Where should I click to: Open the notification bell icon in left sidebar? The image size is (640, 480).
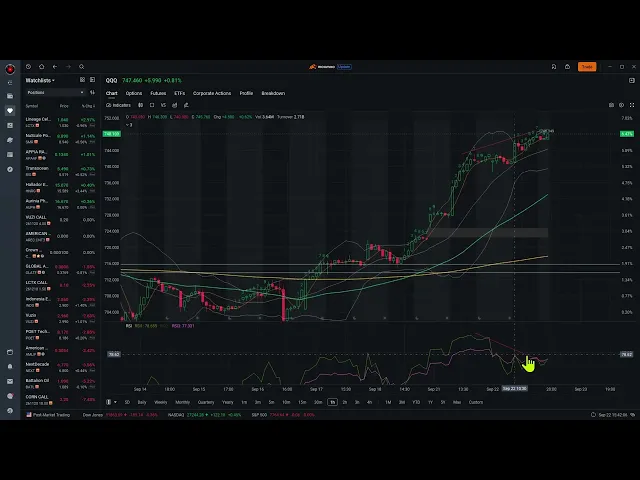tap(10, 367)
